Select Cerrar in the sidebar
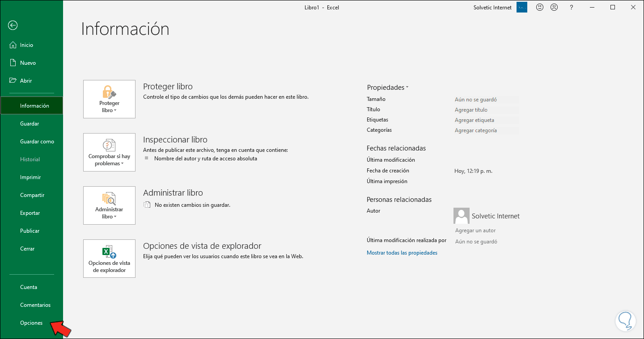This screenshot has height=339, width=644. pyautogui.click(x=32, y=249)
